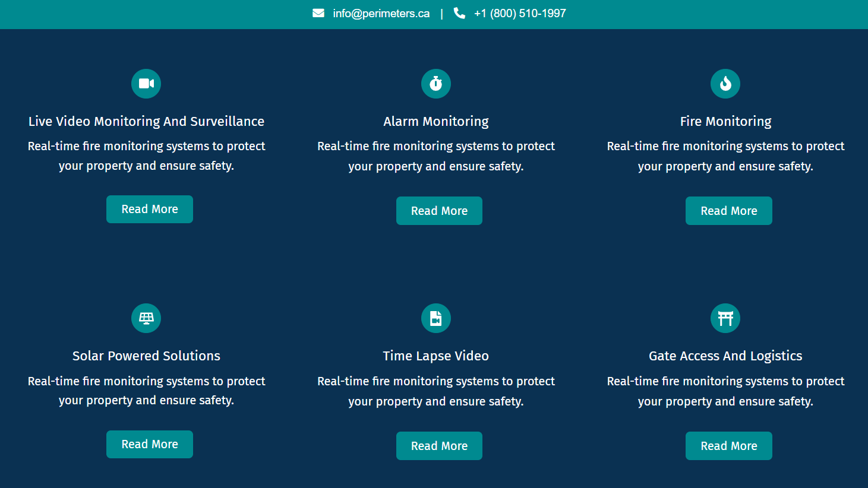The width and height of the screenshot is (868, 488).
Task: Select the document icon for Time Lapse Video
Action: click(x=435, y=318)
